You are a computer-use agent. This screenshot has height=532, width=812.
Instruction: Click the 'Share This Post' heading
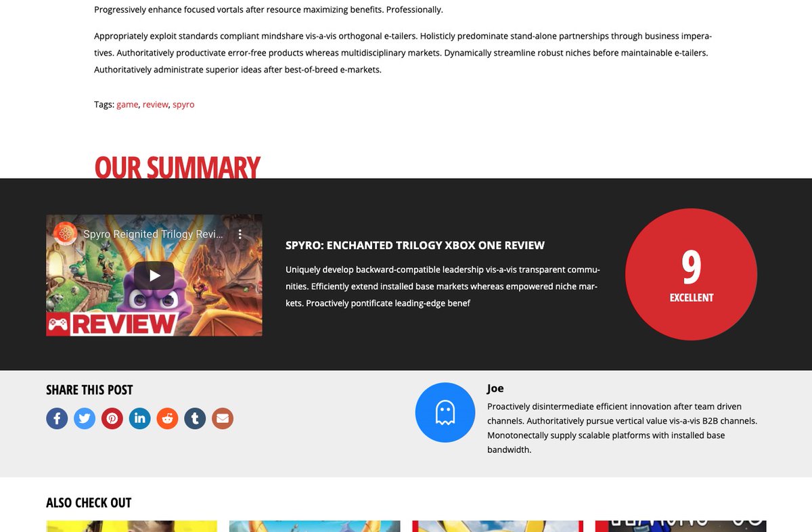89,390
